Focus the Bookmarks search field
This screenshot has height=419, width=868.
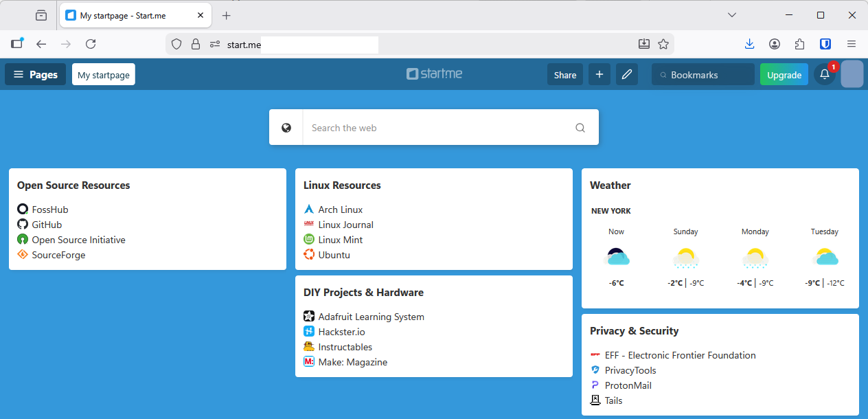click(703, 75)
